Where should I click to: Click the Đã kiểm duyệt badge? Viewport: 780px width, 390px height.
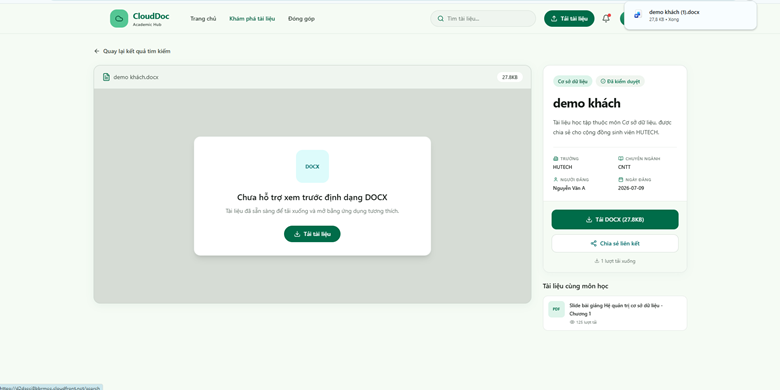620,81
